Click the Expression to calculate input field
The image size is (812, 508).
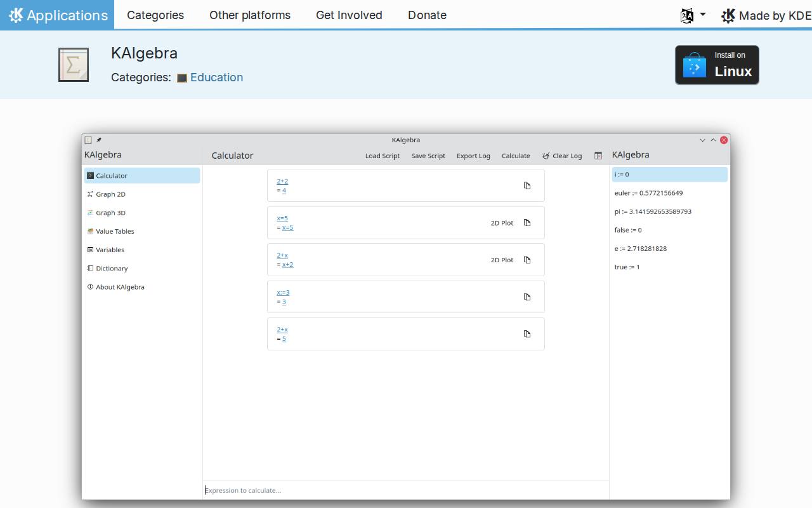click(406, 490)
